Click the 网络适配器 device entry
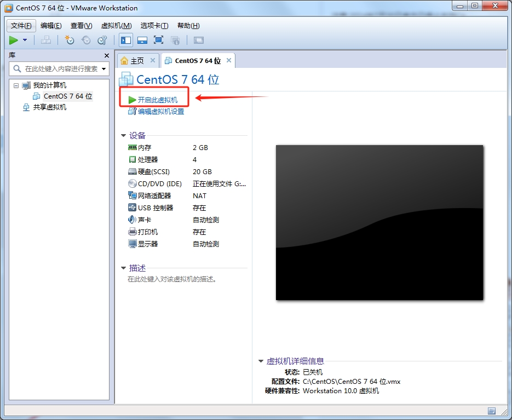This screenshot has height=420, width=512. coord(154,196)
